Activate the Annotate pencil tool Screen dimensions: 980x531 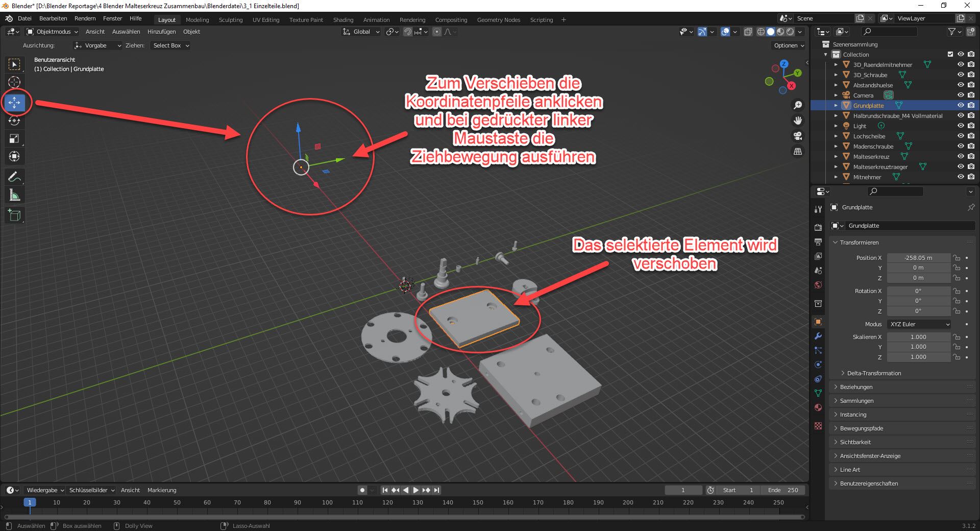click(14, 177)
